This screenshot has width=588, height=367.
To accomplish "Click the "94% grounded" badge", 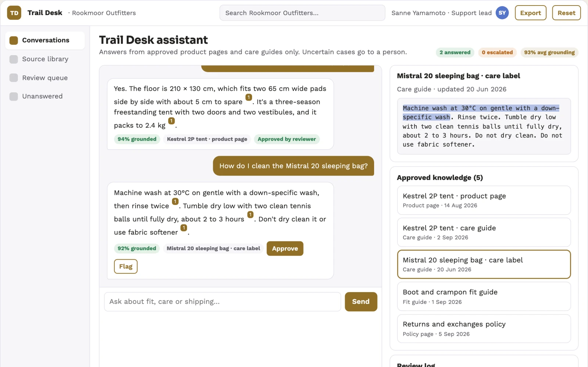I will point(137,139).
